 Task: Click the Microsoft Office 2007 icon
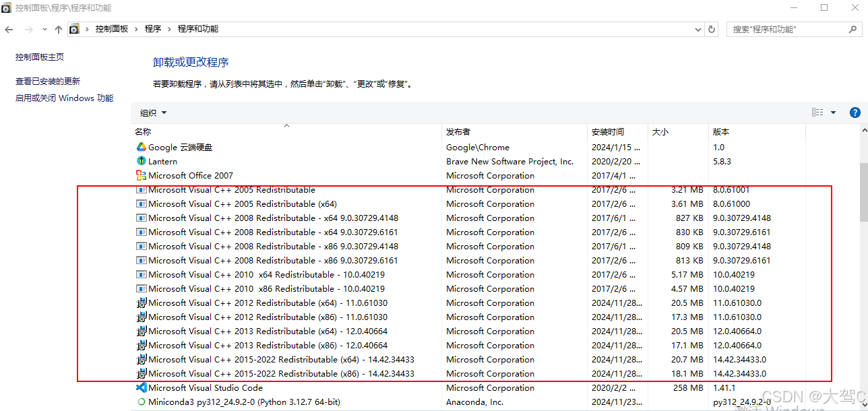pos(142,175)
